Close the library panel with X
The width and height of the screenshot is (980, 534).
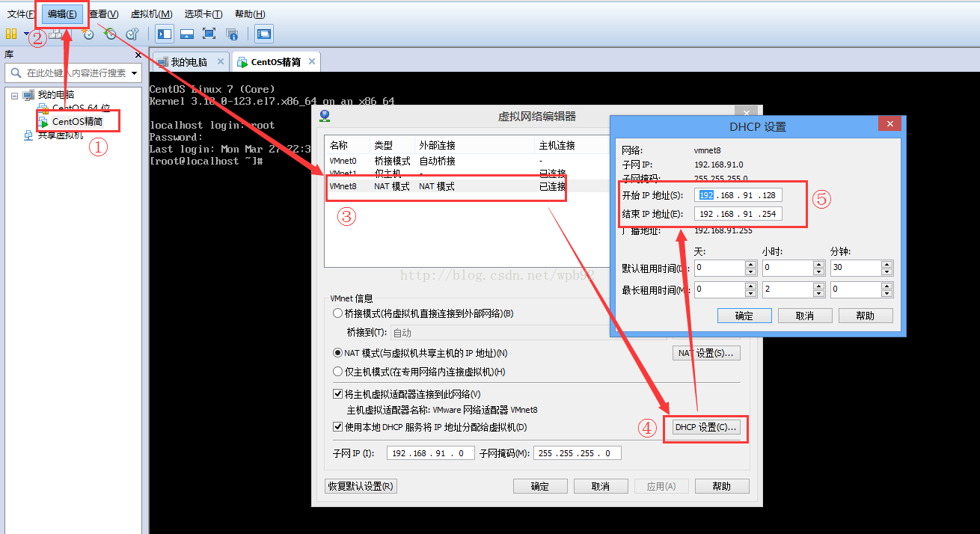[138, 55]
